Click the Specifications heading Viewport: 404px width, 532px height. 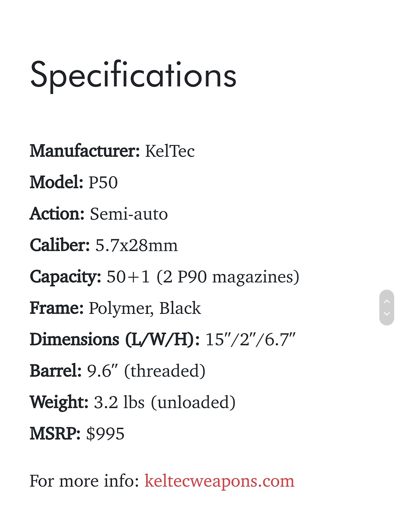[x=133, y=75]
